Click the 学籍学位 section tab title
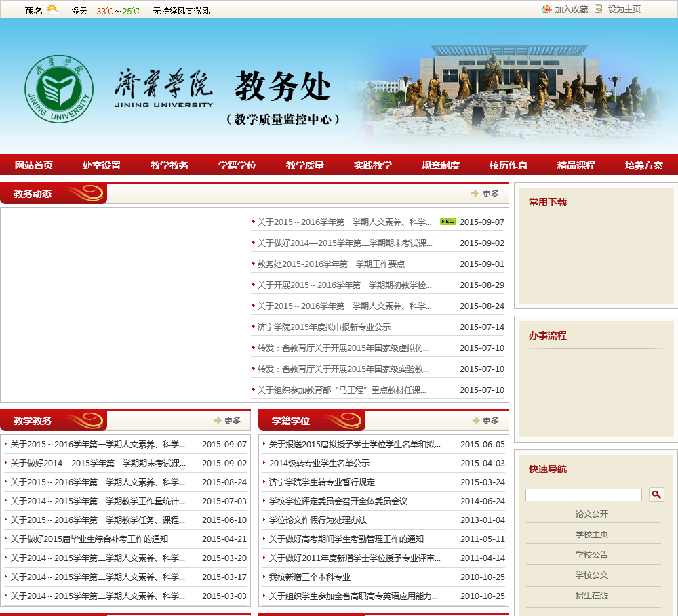678x616 pixels. [x=291, y=421]
